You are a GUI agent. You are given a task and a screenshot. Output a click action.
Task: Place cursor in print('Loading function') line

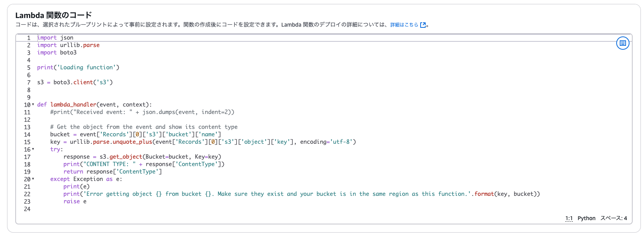pos(78,67)
